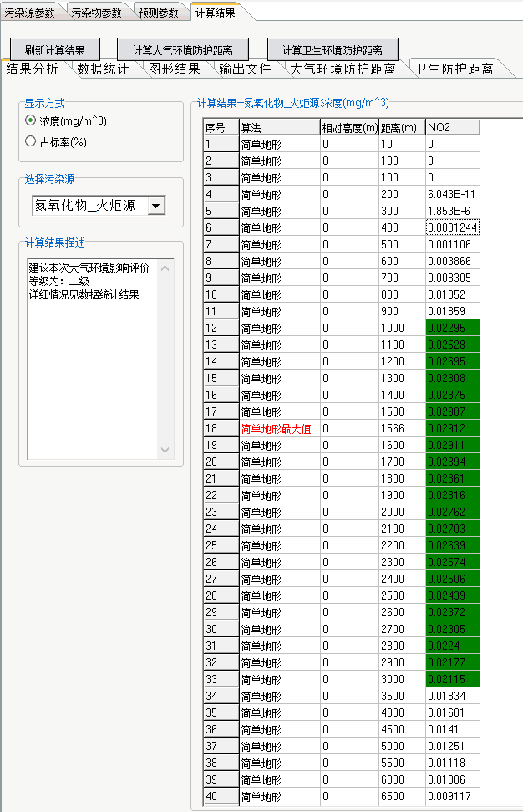Viewport: 523px width, 812px height.
Task: Click the 计算卫生环境防护距离 button
Action: (333, 50)
